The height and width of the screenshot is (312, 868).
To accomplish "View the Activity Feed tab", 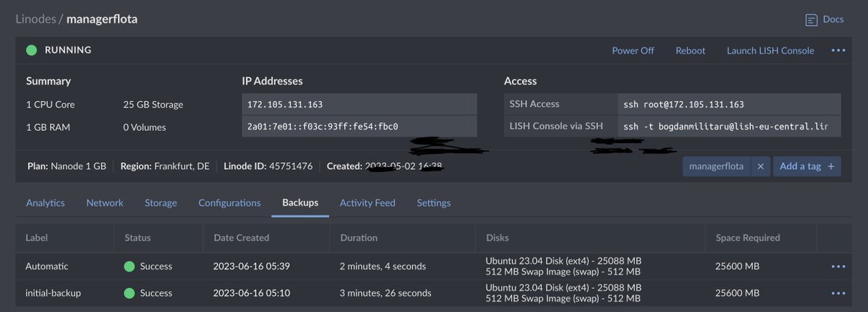I will [x=367, y=203].
